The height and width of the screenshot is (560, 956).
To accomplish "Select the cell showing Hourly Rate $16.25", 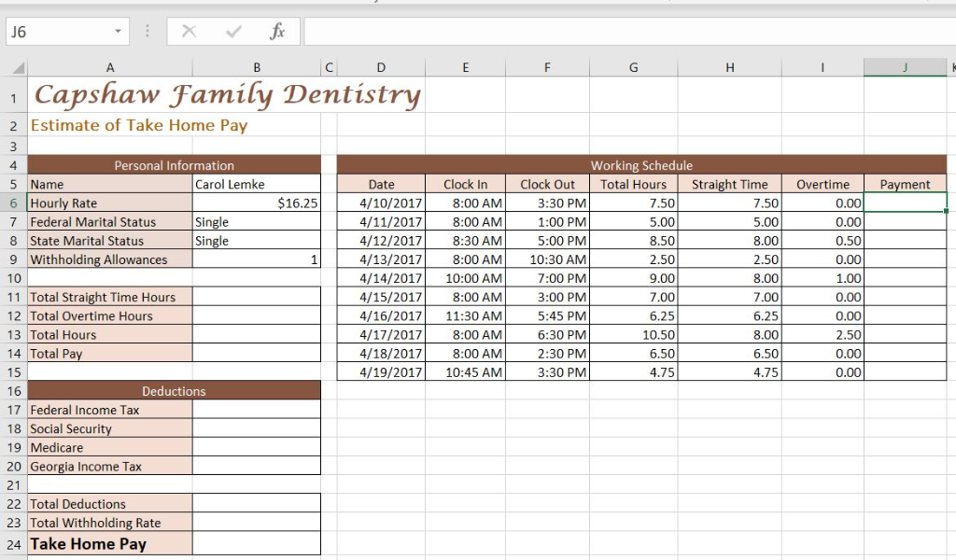I will click(x=257, y=203).
